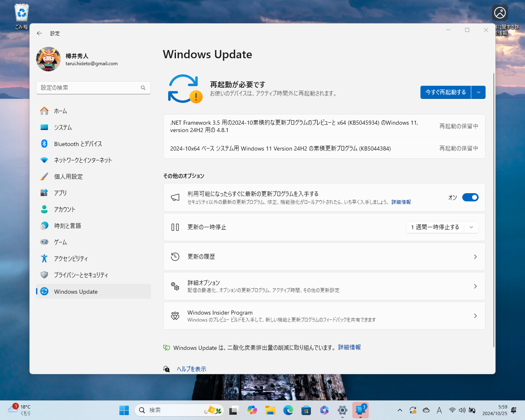Click the 時刻と言語 globe clock icon
The image size is (525, 420).
pos(44,226)
